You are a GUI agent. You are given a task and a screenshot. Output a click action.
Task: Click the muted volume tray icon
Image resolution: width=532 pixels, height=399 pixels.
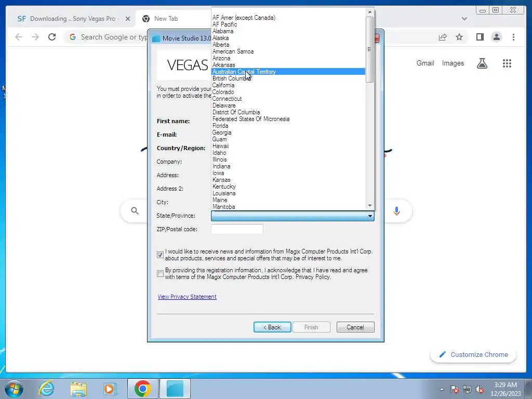[480, 389]
